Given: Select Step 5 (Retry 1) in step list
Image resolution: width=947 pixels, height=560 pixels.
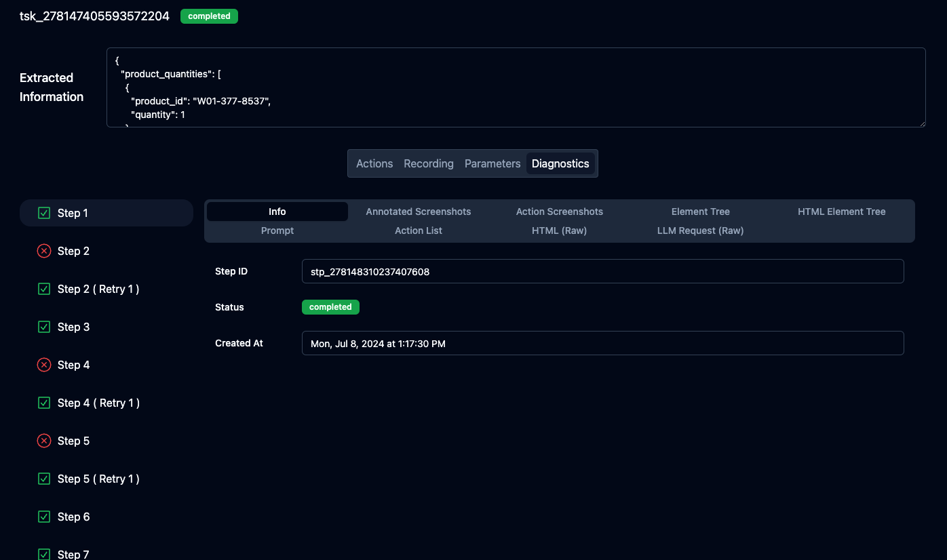Looking at the screenshot, I should pyautogui.click(x=98, y=479).
